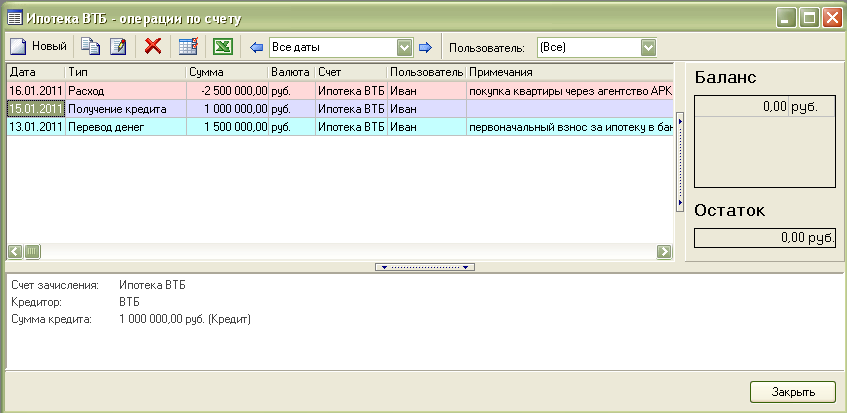Click the horizontal scrollbar thumb

32,252
